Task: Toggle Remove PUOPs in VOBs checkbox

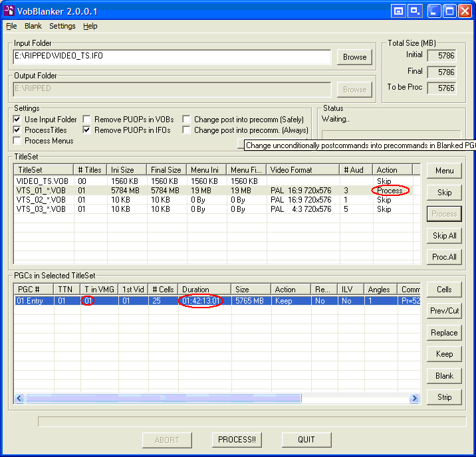Action: coord(87,120)
